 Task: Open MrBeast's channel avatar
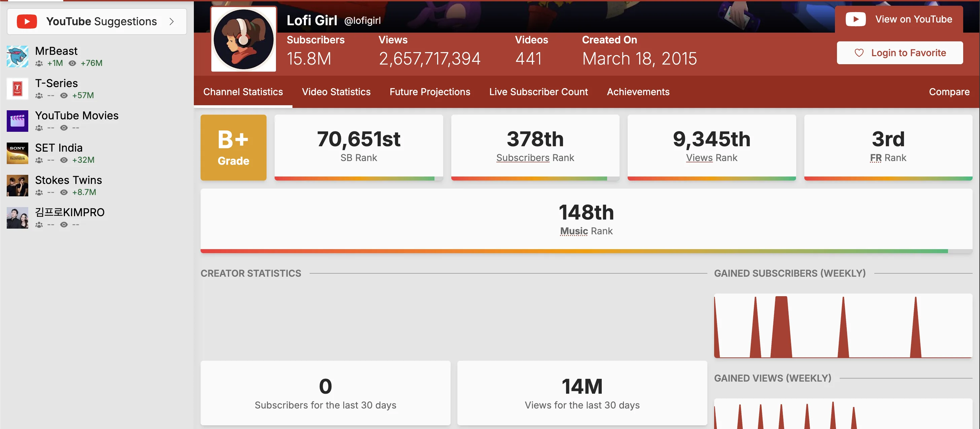(17, 56)
